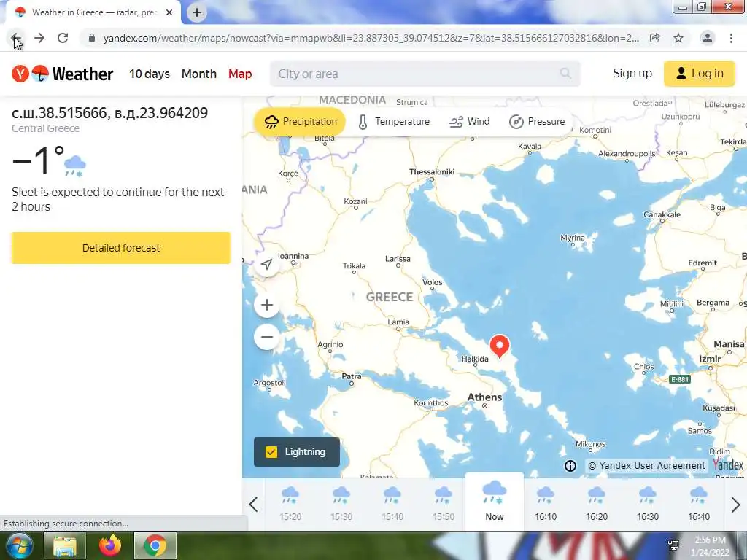
Task: Select the 15:40 timeline slot
Action: pyautogui.click(x=392, y=504)
